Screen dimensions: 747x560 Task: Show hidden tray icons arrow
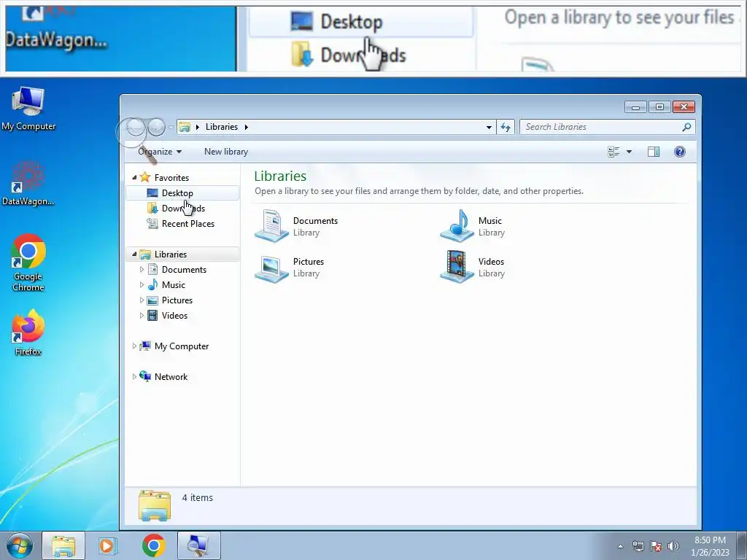[x=620, y=546]
